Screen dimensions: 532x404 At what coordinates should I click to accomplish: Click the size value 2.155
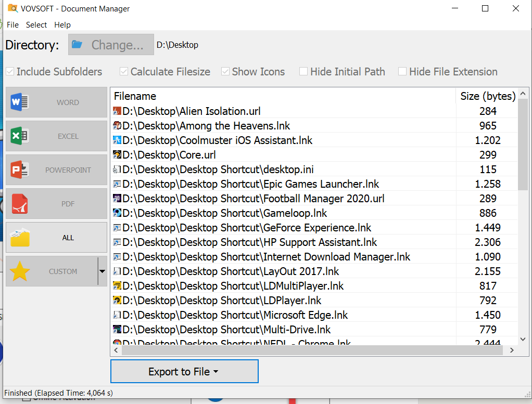(488, 271)
